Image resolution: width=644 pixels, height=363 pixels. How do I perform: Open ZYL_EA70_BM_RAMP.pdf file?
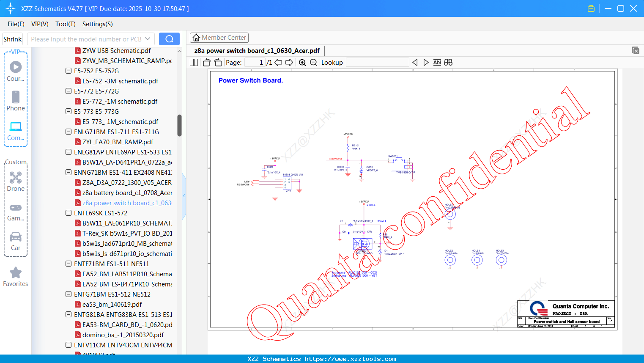coord(118,142)
